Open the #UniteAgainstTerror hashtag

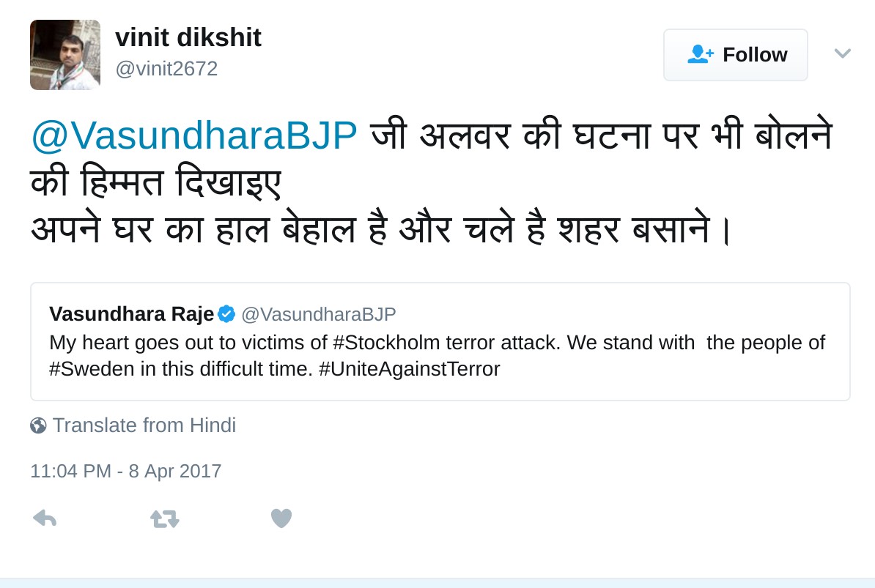pos(409,368)
